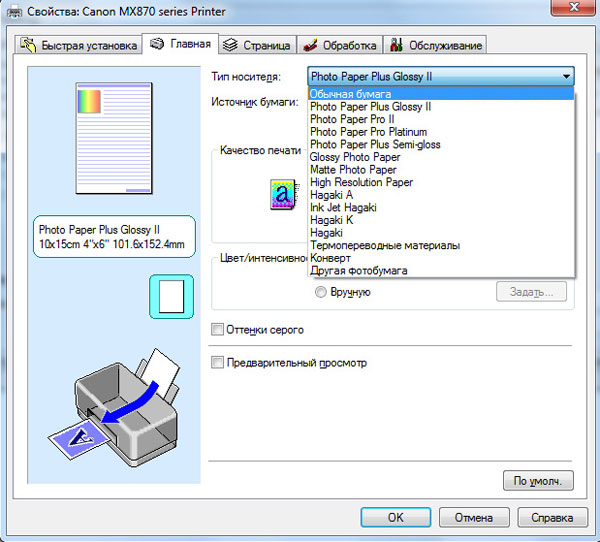Select Конверт media type

[441, 258]
